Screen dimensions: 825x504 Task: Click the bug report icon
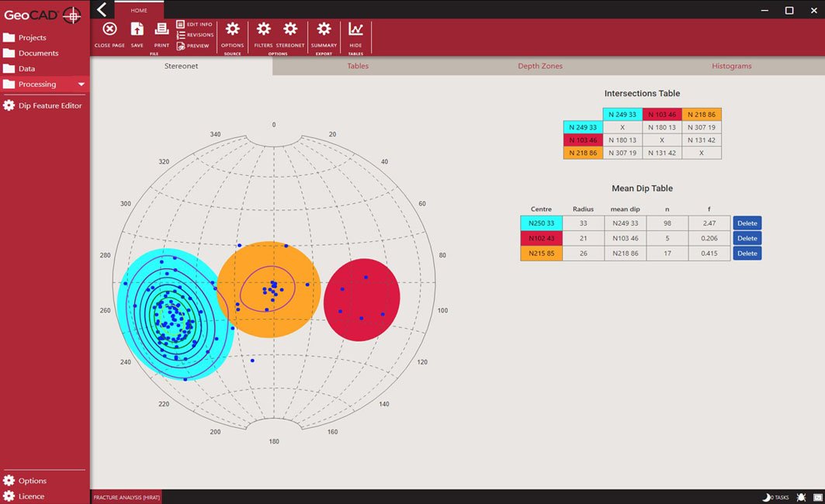[801, 497]
